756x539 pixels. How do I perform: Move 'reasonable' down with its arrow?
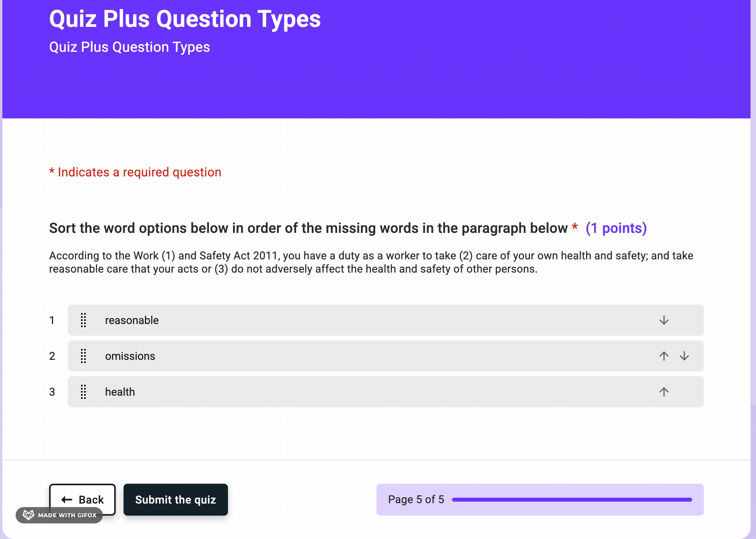tap(664, 320)
